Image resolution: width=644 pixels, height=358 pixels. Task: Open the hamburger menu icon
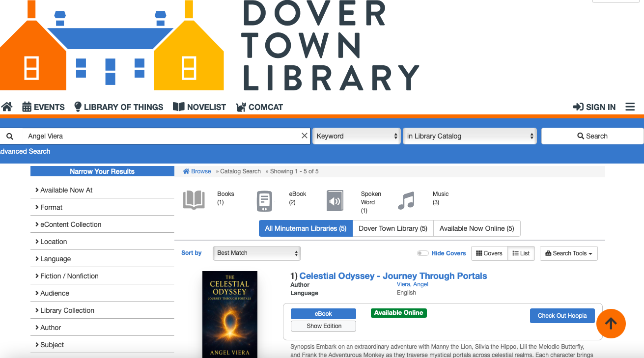[630, 107]
